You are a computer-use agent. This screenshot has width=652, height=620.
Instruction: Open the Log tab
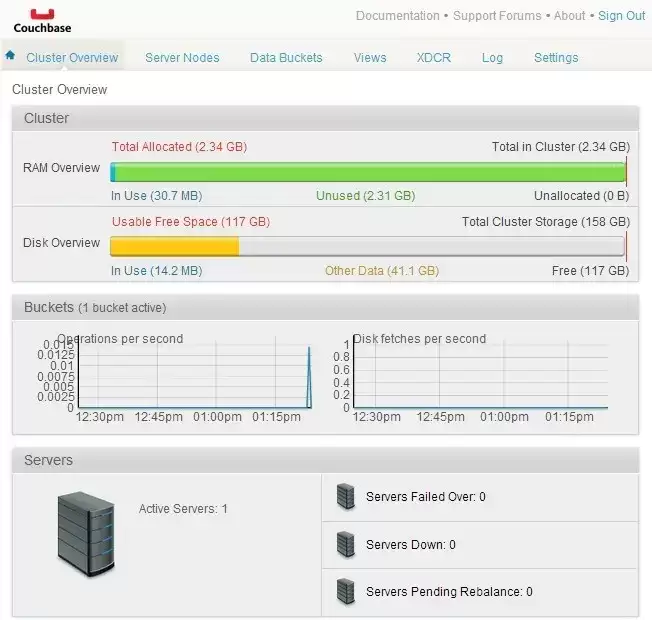tap(492, 57)
